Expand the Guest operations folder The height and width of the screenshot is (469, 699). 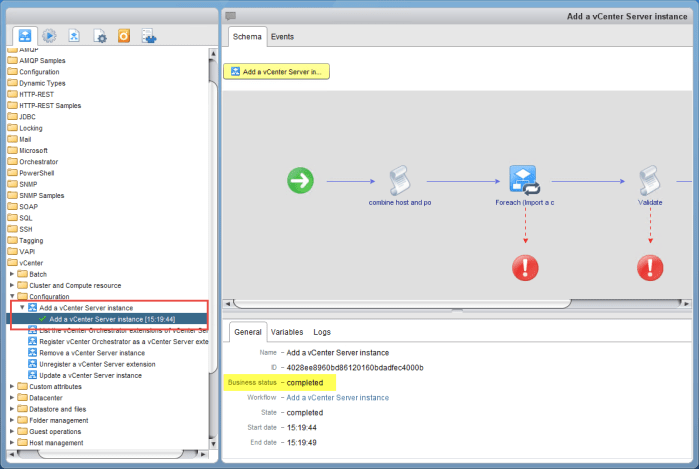click(x=12, y=431)
